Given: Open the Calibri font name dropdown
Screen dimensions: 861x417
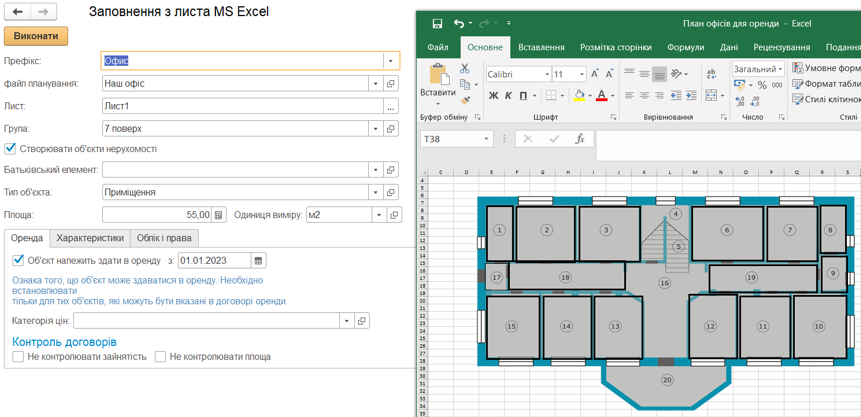Looking at the screenshot, I should (x=547, y=74).
